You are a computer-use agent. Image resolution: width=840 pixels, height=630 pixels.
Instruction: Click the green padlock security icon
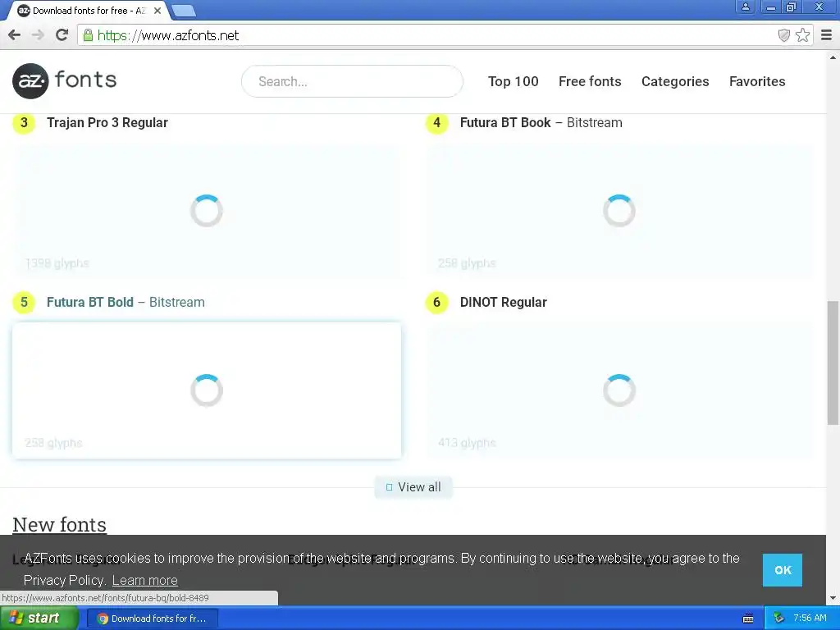pos(88,35)
